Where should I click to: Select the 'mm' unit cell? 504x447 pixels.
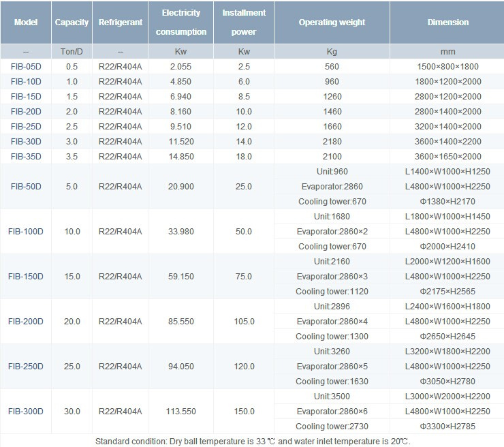tap(447, 52)
